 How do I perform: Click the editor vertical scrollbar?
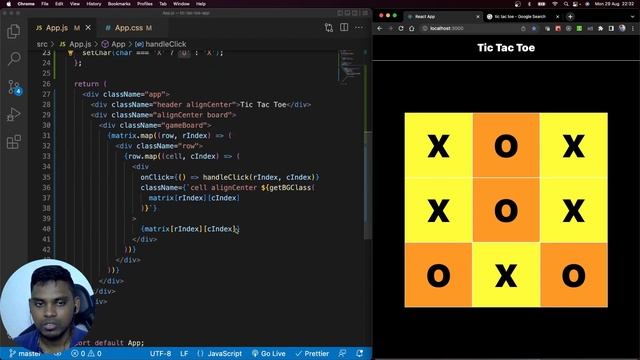click(368, 185)
